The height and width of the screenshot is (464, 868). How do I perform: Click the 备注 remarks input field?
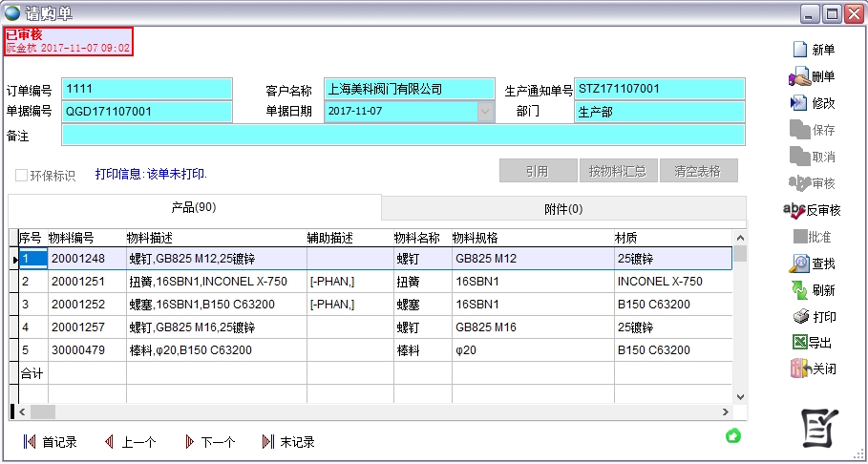click(402, 136)
